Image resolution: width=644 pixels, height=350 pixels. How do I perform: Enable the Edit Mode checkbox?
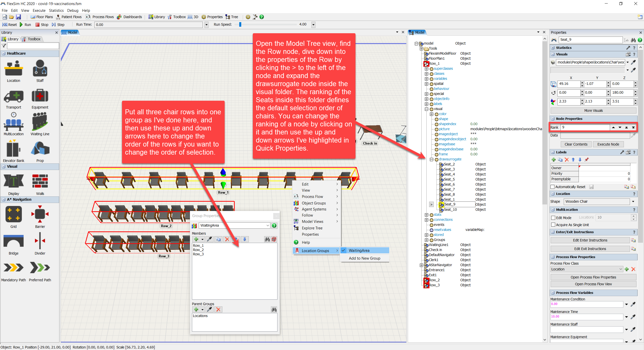(x=553, y=218)
